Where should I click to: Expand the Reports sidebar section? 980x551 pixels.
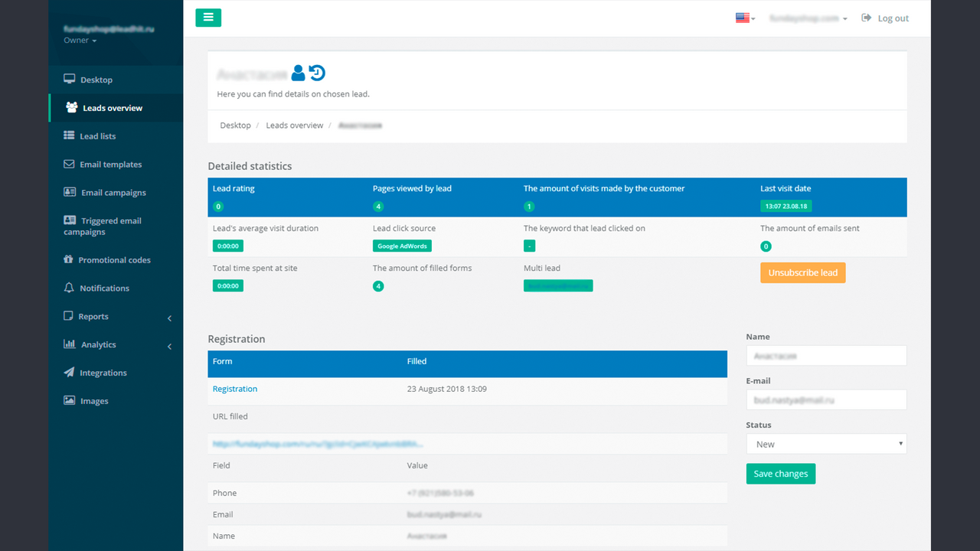[93, 316]
